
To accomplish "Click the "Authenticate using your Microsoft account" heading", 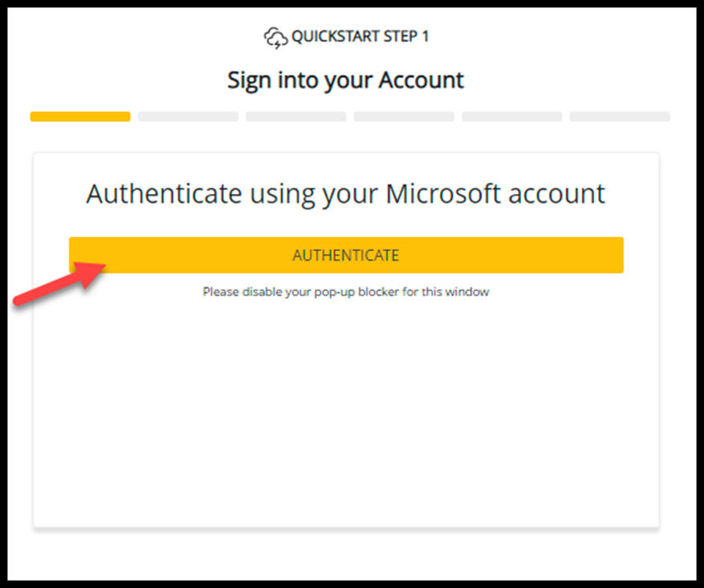I will (x=346, y=194).
